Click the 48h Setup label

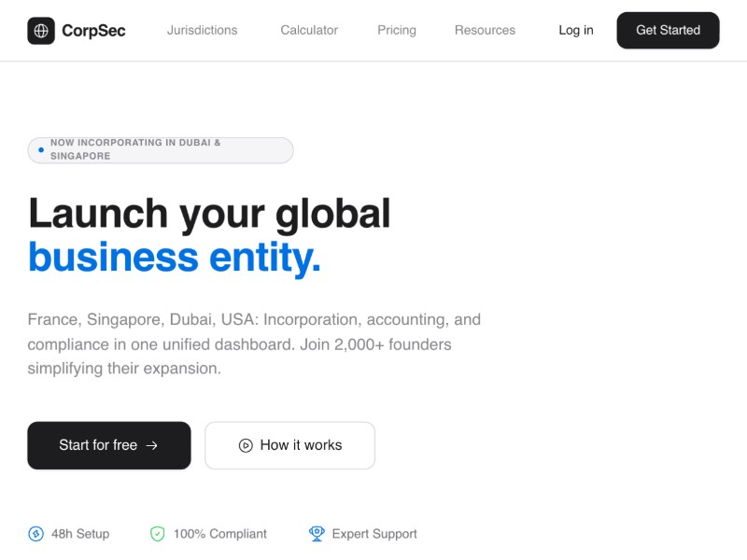tap(80, 534)
